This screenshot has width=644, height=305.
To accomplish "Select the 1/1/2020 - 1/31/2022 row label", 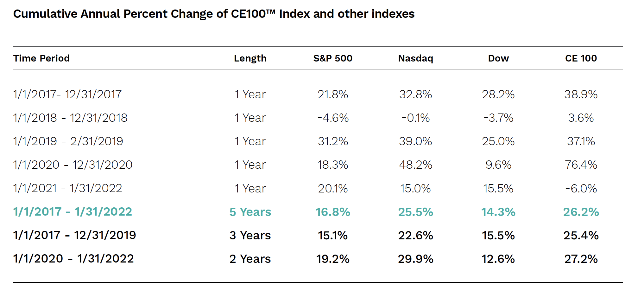I will click(73, 259).
